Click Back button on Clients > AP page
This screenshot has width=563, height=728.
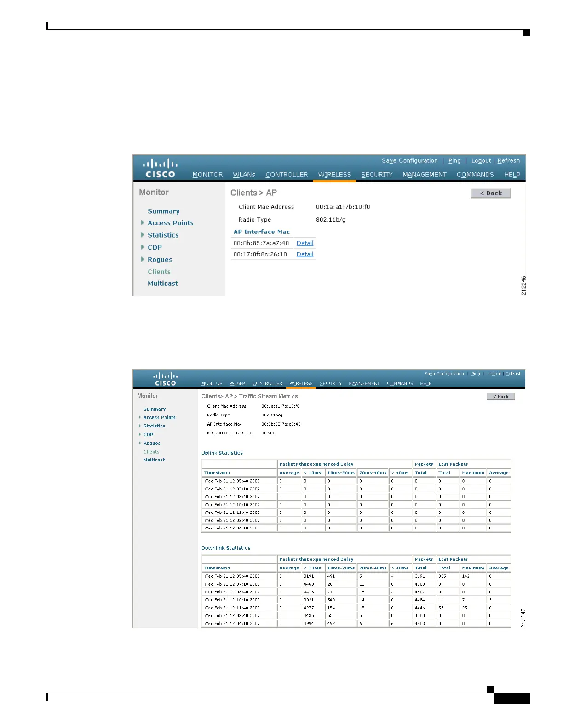pyautogui.click(x=491, y=193)
